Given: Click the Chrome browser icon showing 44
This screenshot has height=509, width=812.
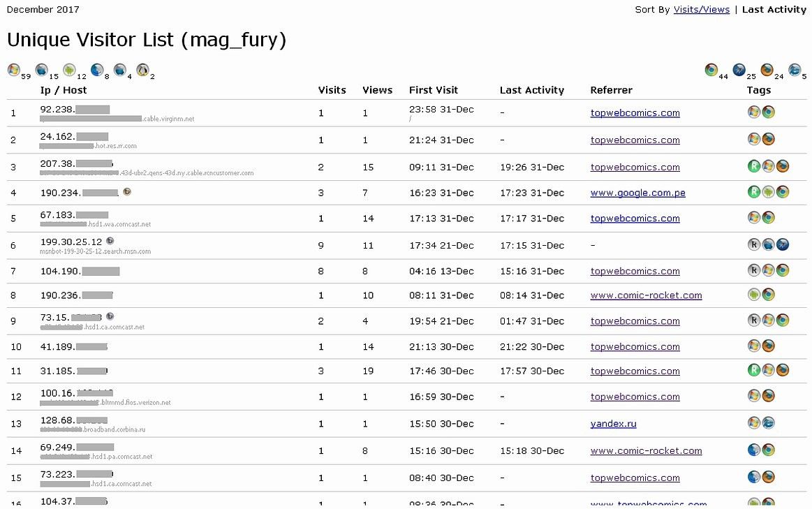Looking at the screenshot, I should point(711,69).
